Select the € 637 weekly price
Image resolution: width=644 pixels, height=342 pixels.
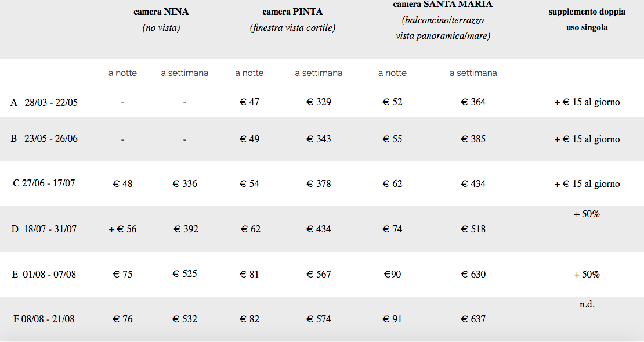click(473, 319)
